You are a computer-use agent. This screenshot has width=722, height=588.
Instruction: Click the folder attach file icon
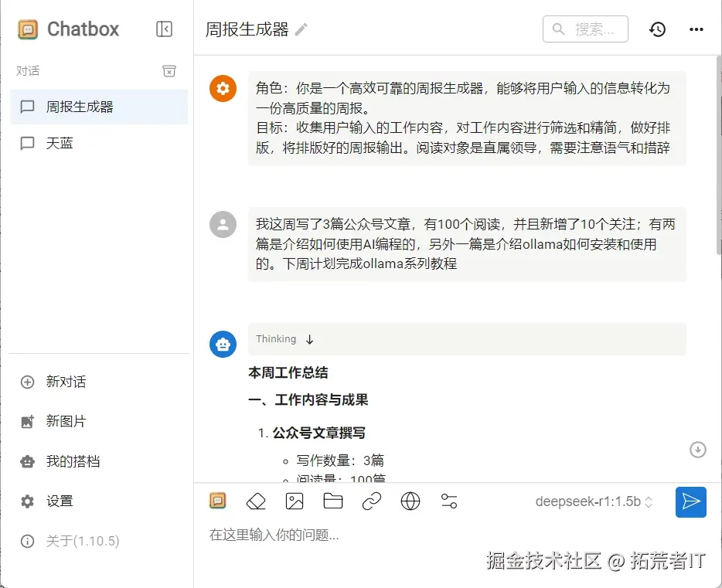tap(333, 501)
